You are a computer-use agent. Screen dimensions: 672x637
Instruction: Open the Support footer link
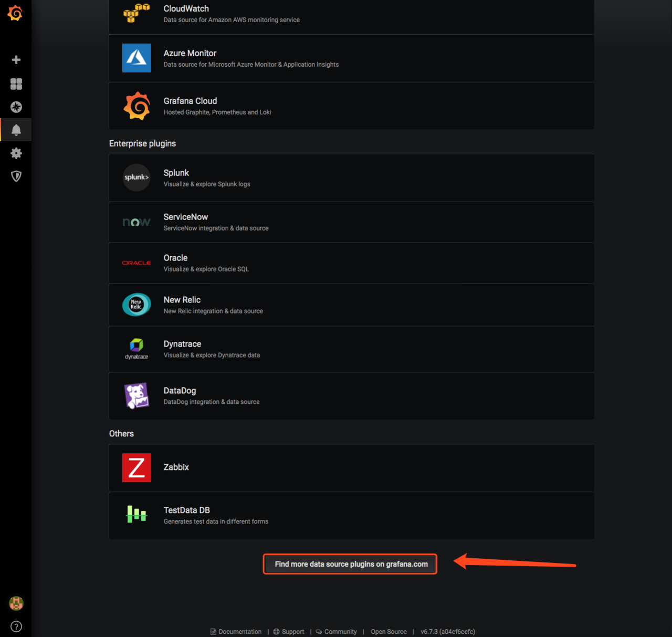coord(289,632)
